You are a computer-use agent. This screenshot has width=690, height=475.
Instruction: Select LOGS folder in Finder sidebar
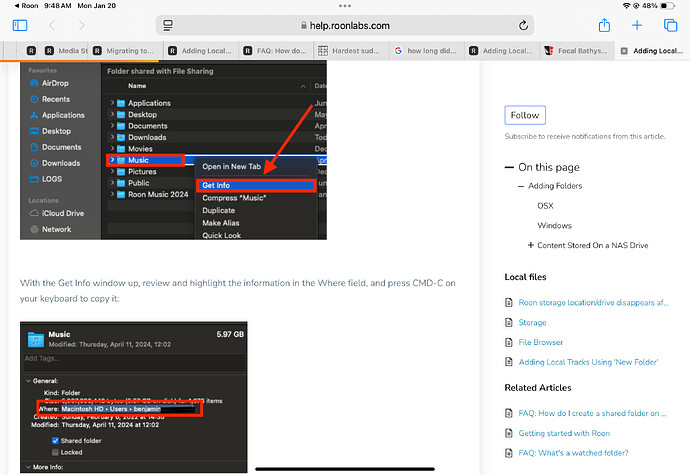[52, 179]
